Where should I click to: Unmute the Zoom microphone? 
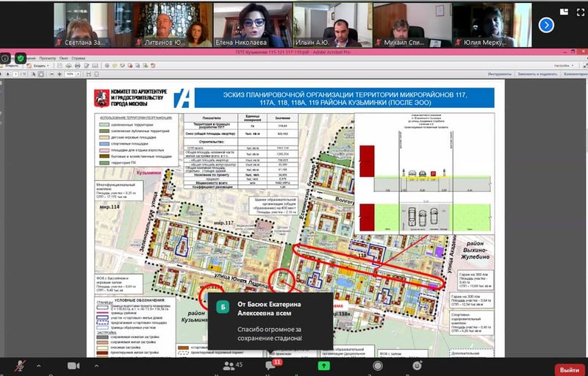pyautogui.click(x=20, y=366)
